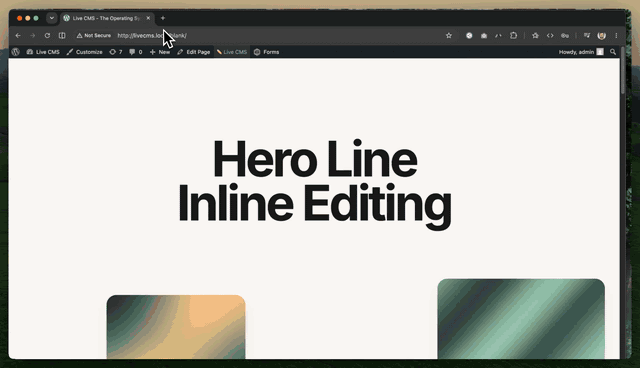Bookmark this page with the star
640x368 pixels.
coord(449,35)
